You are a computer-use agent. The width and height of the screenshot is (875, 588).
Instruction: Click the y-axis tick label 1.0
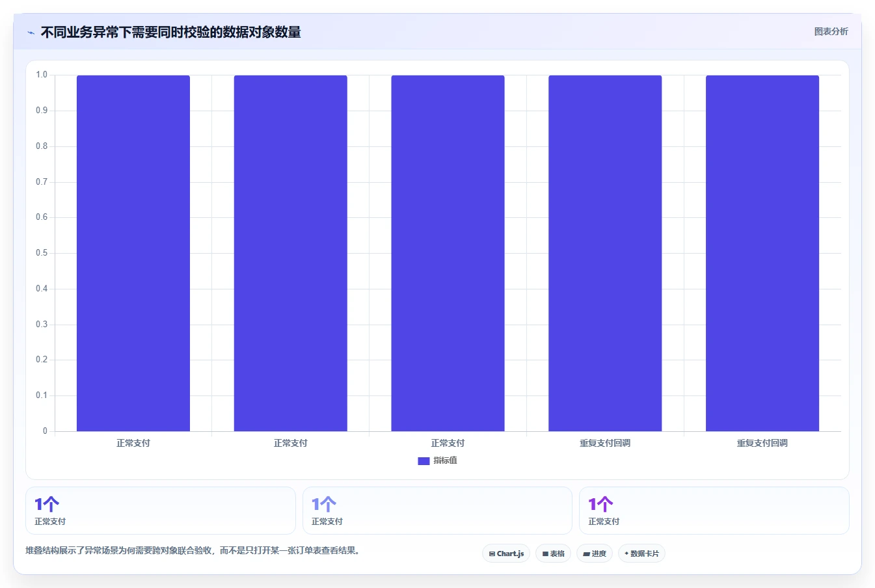pyautogui.click(x=42, y=75)
